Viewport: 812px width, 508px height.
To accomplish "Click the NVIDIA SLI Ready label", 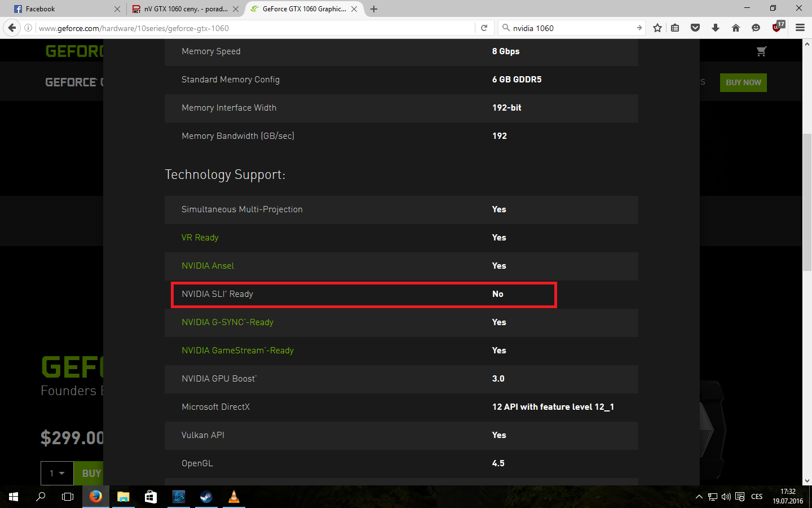I will pyautogui.click(x=217, y=294).
